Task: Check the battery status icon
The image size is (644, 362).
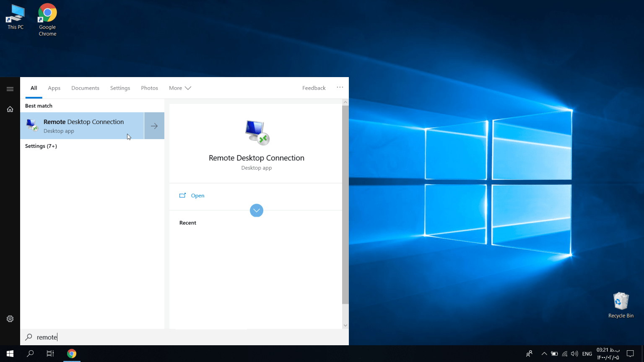Action: point(554,354)
